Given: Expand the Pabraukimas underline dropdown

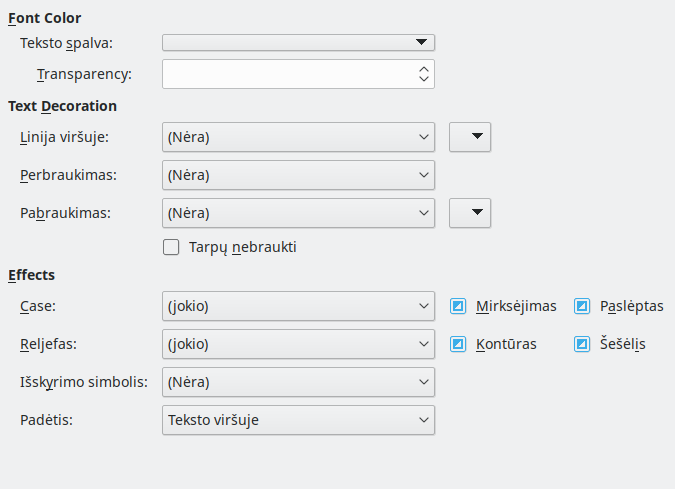Looking at the screenshot, I should 298,212.
